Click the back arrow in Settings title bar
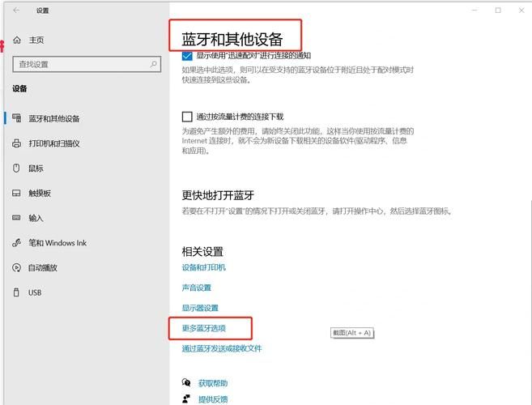This screenshot has width=532, height=405. pyautogui.click(x=16, y=11)
